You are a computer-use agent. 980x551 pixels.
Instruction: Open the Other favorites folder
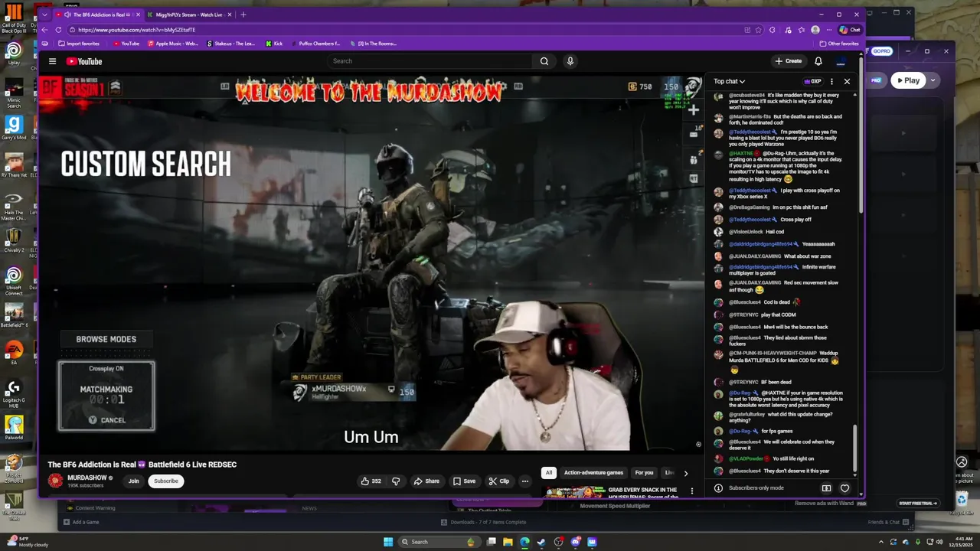pyautogui.click(x=839, y=44)
